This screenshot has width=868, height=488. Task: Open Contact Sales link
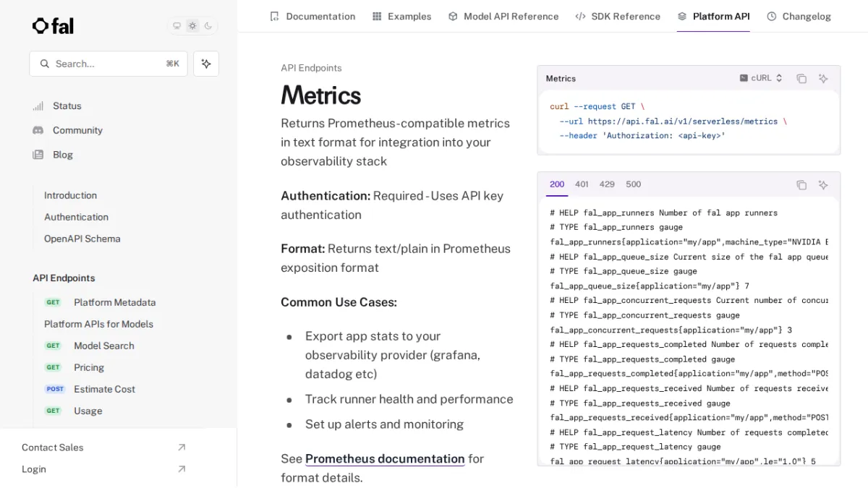[52, 448]
